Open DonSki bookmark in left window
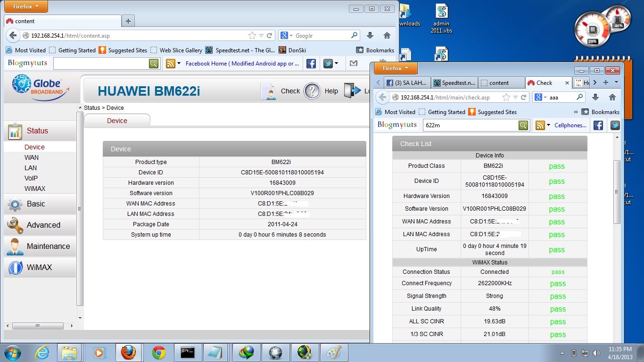Viewport: 644px width, 362px height. coord(292,50)
